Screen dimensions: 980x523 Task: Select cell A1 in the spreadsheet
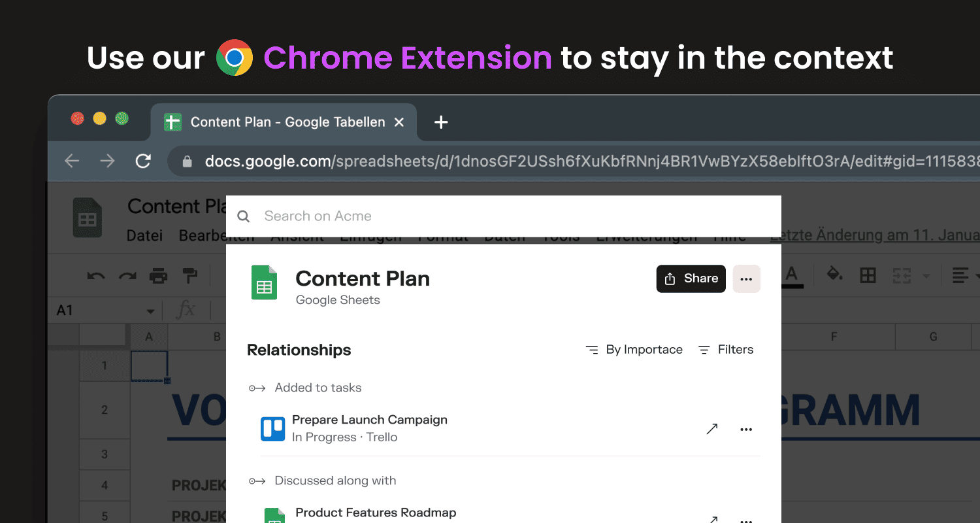149,366
